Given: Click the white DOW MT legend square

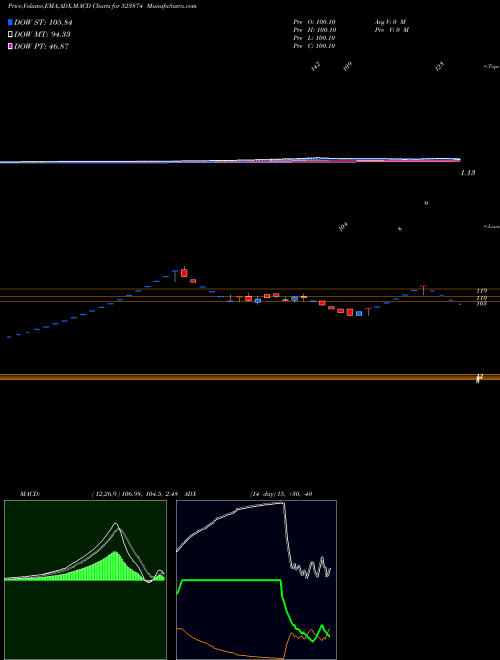Looking at the screenshot, I should pos(11,35).
